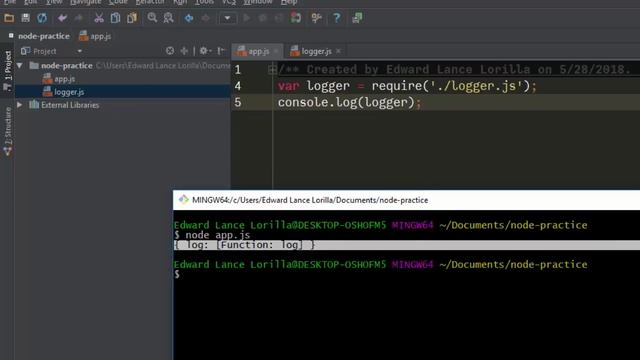The height and width of the screenshot is (360, 640).
Task: Click the Redo arrow icon
Action: click(x=78, y=18)
